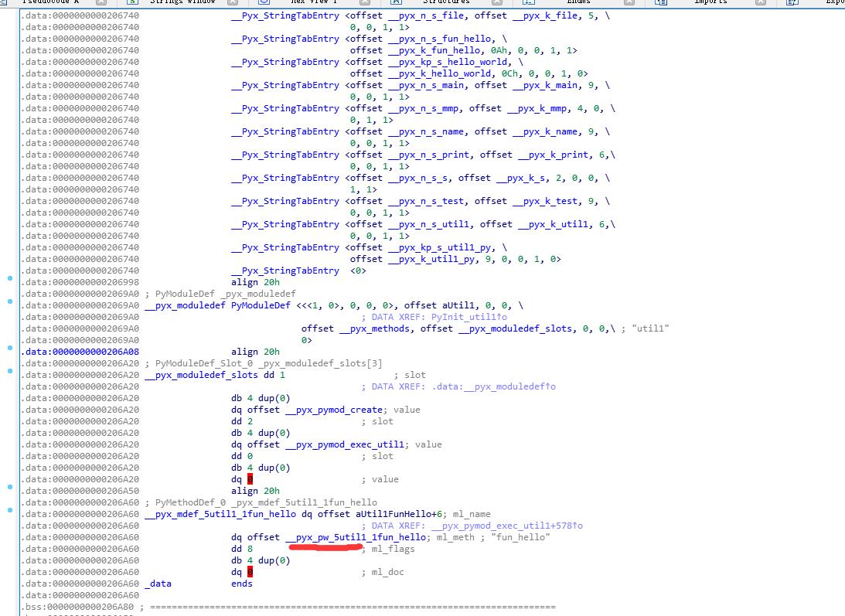Screen dimensions: 845x616
Task: Click the __pyx_k_util1 offset
Action: pyautogui.click(x=553, y=224)
